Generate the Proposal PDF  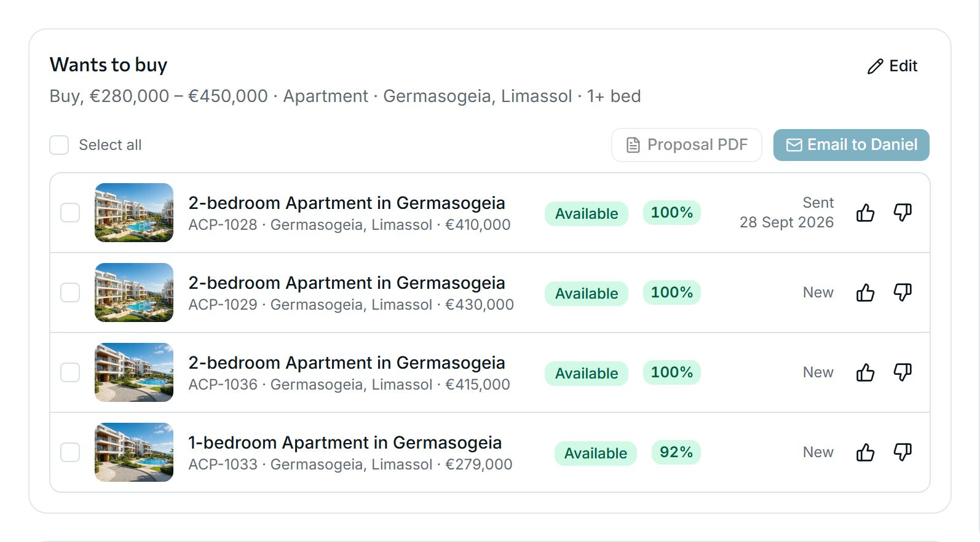click(687, 145)
